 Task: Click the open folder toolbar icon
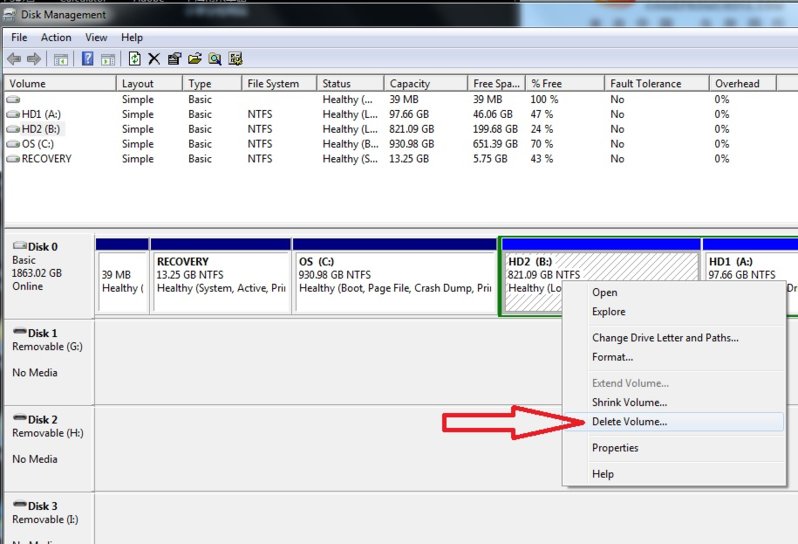[195, 59]
